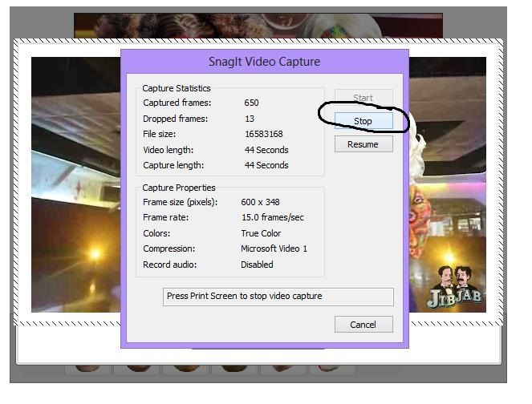Click the Capture Properties group label
Image resolution: width=532 pixels, height=404 pixels.
pyautogui.click(x=179, y=188)
